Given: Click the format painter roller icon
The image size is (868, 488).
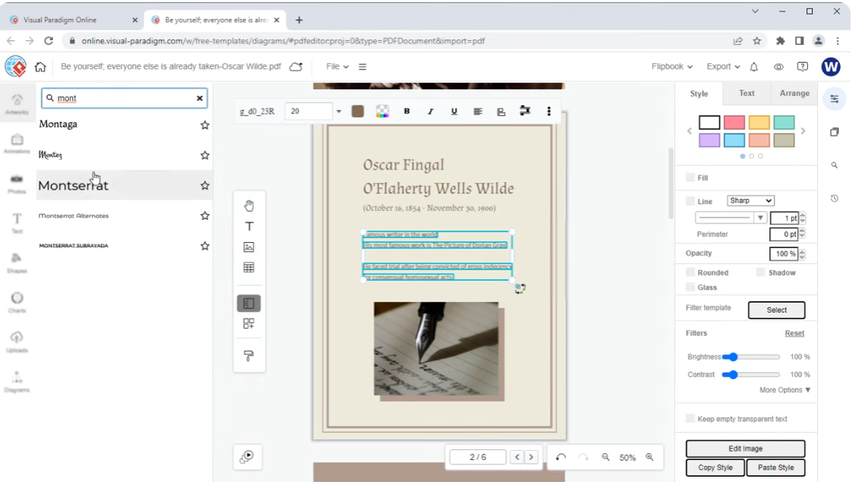Looking at the screenshot, I should [x=249, y=355].
